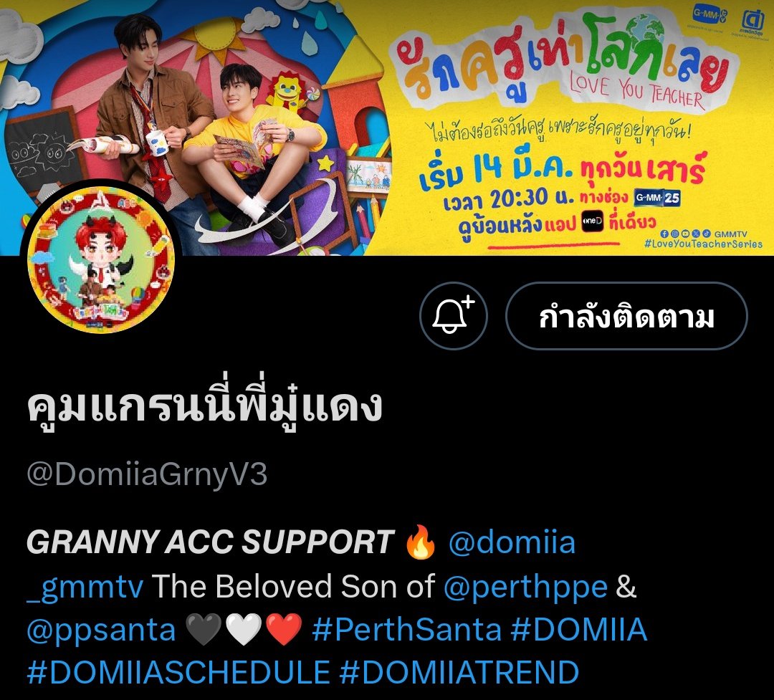This screenshot has height=700, width=774.
Task: Open the round chibi profile avatar
Action: pyautogui.click(x=101, y=259)
